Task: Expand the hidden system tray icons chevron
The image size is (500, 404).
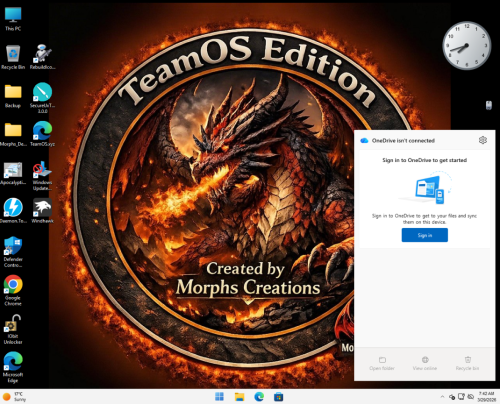Action: click(x=442, y=397)
